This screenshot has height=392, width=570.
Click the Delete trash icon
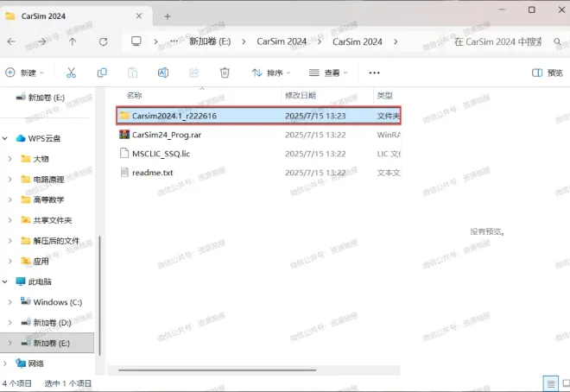coord(225,73)
